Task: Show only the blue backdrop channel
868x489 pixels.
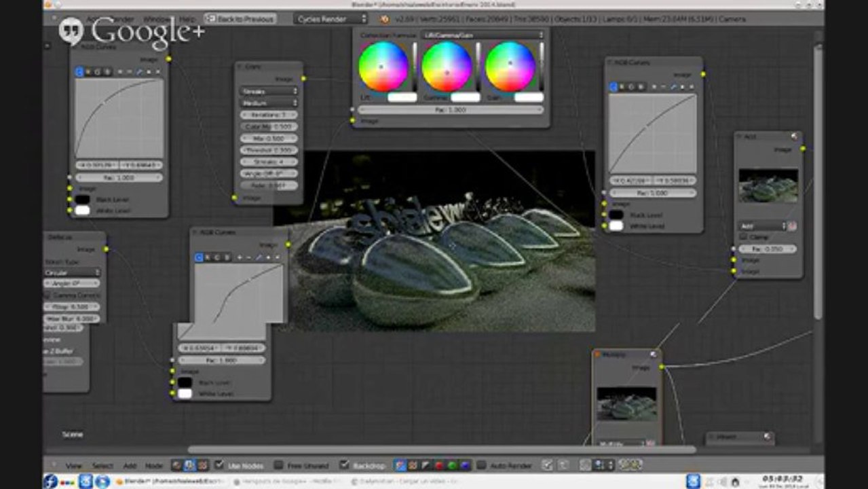Action: click(x=464, y=465)
